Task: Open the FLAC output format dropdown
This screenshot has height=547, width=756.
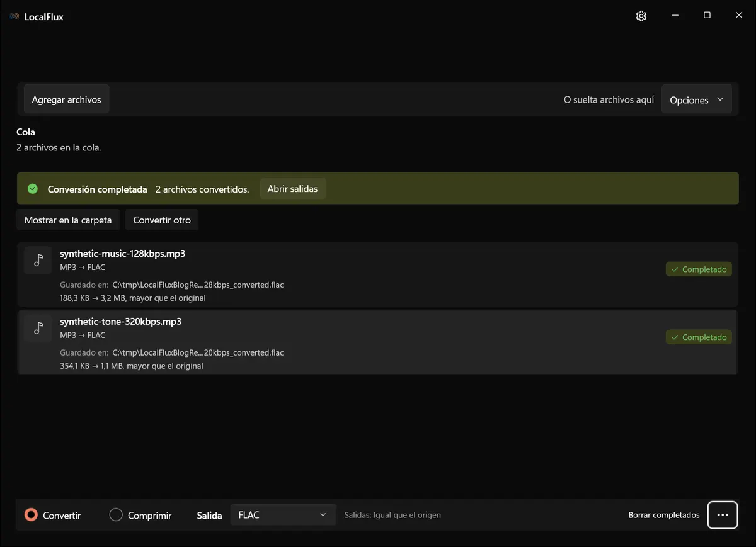Action: click(283, 515)
